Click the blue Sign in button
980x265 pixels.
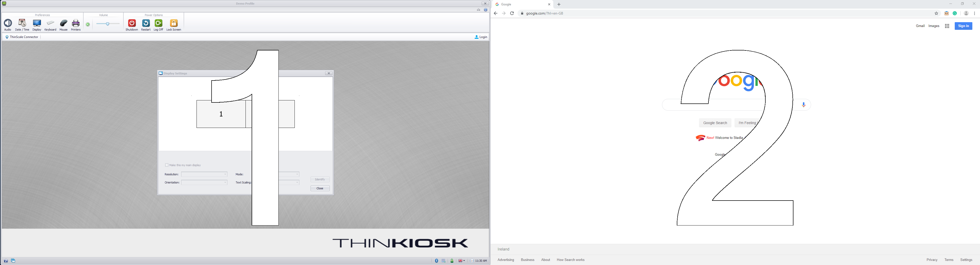(963, 26)
